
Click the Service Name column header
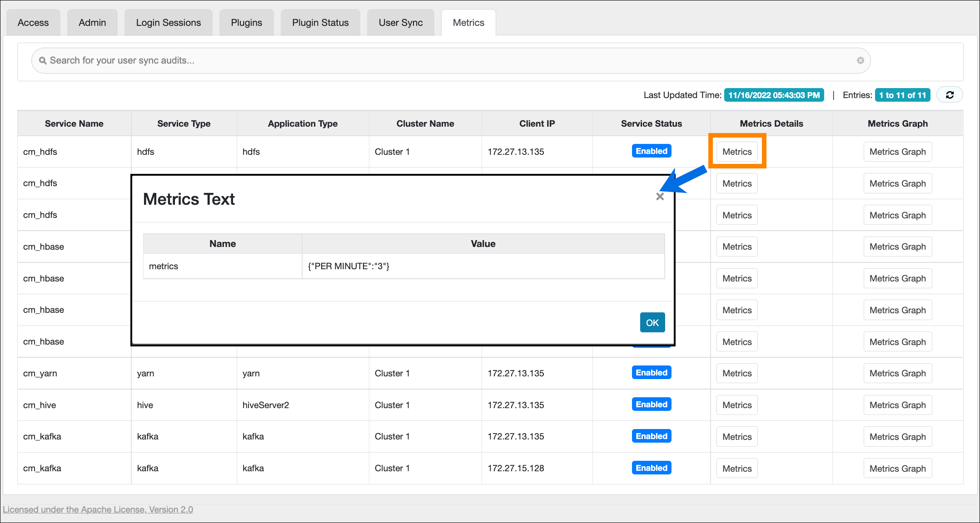(x=74, y=123)
